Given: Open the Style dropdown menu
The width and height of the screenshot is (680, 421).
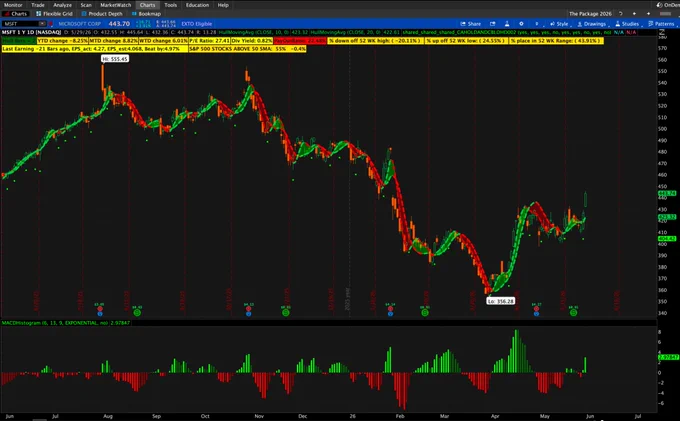Looking at the screenshot, I should coord(559,24).
